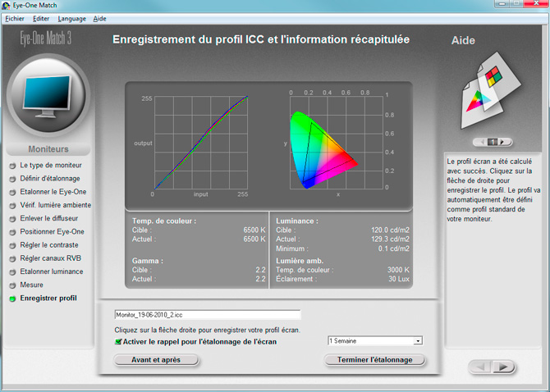Click the Luminance heading
This screenshot has height=392, width=550.
pyautogui.click(x=297, y=221)
